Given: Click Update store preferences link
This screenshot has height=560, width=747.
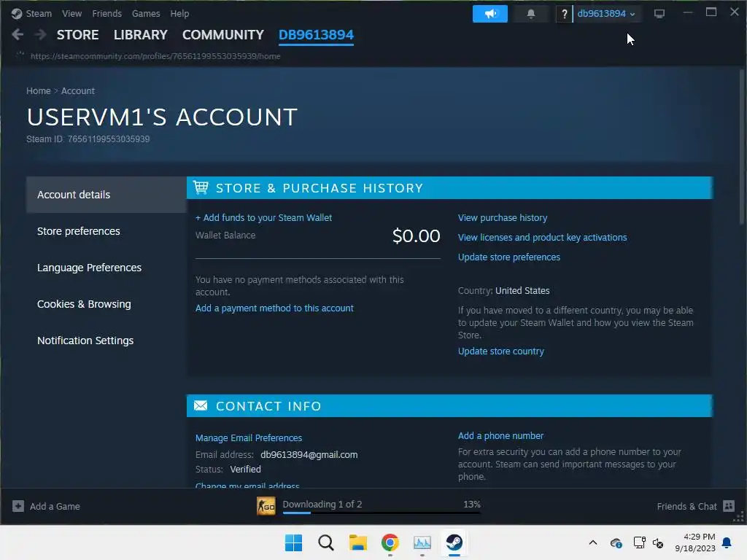Looking at the screenshot, I should click(508, 257).
